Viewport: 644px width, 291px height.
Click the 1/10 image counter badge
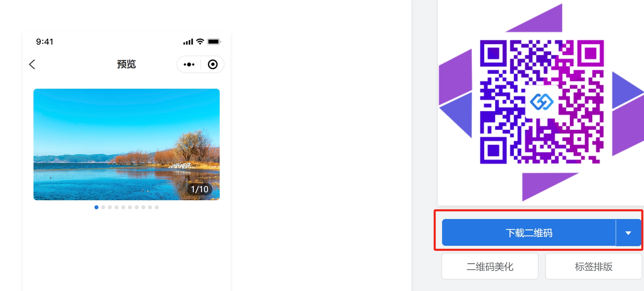[x=200, y=189]
